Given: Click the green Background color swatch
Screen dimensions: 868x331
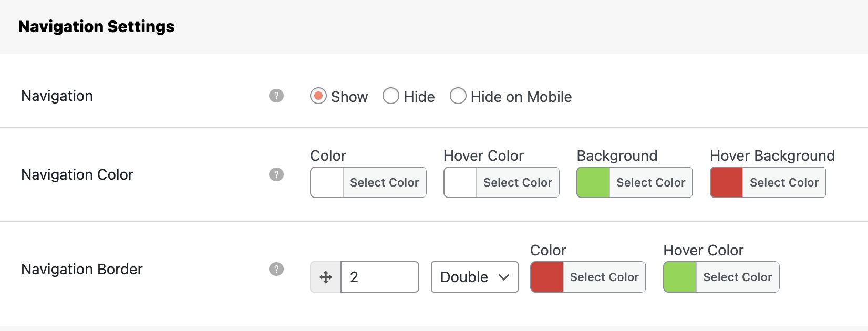Looking at the screenshot, I should 593,182.
